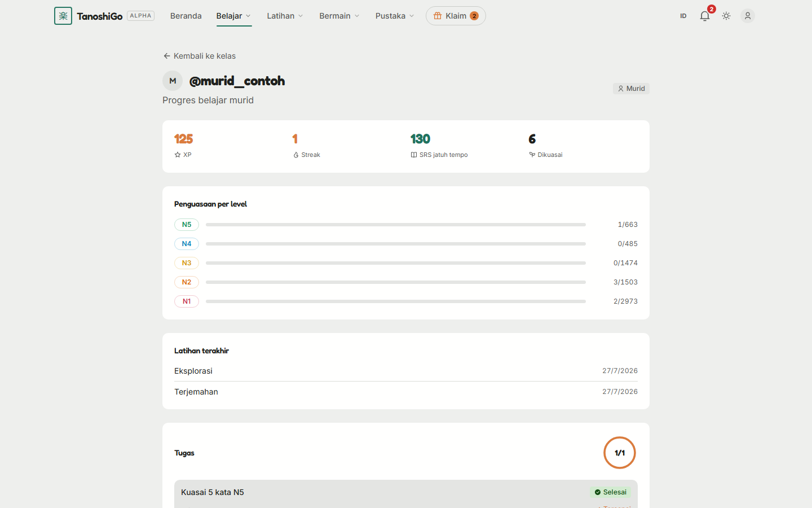This screenshot has height=508, width=812.
Task: Open the Klaim rewards button
Action: click(x=456, y=16)
